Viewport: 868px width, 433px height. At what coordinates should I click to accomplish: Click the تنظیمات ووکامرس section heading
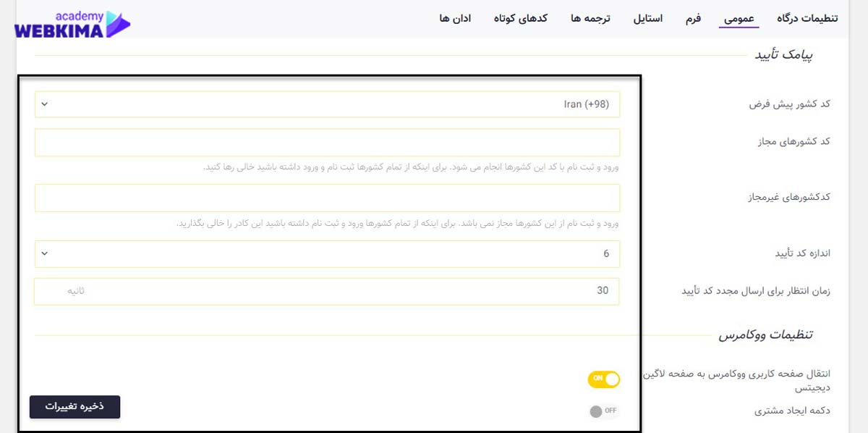[x=766, y=335]
